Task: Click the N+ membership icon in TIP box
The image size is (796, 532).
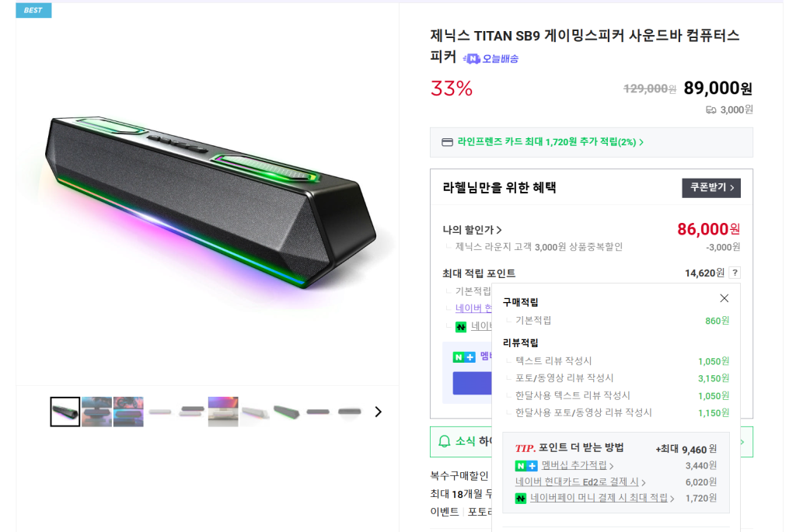Action: pos(526,465)
